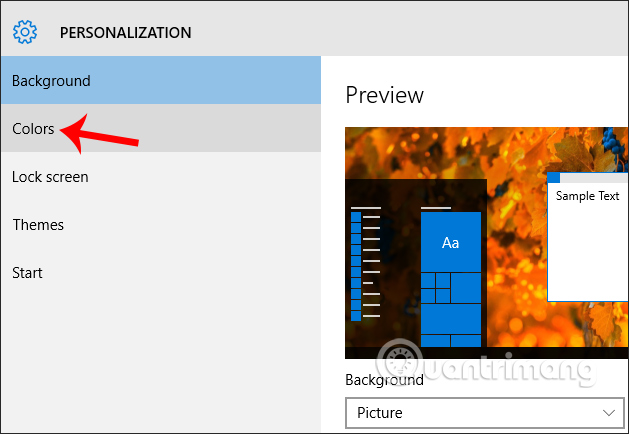Click the white line above the Aa tile
The height and width of the screenshot is (434, 629).
pos(436,208)
